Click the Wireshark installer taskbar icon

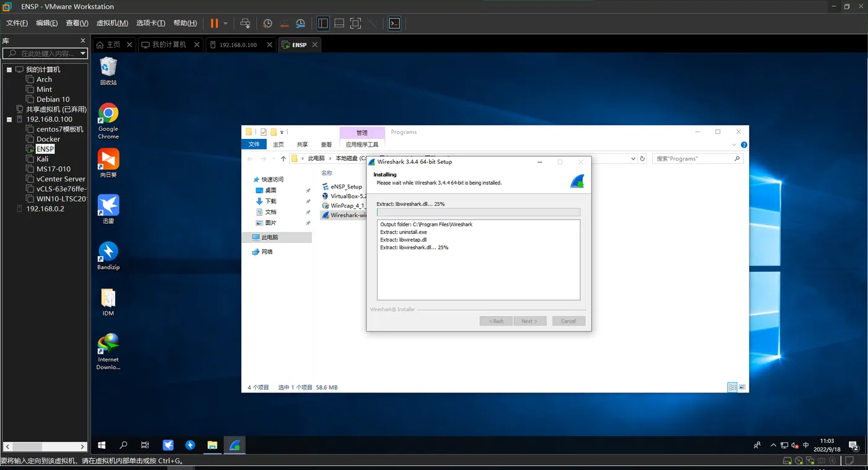pos(234,445)
